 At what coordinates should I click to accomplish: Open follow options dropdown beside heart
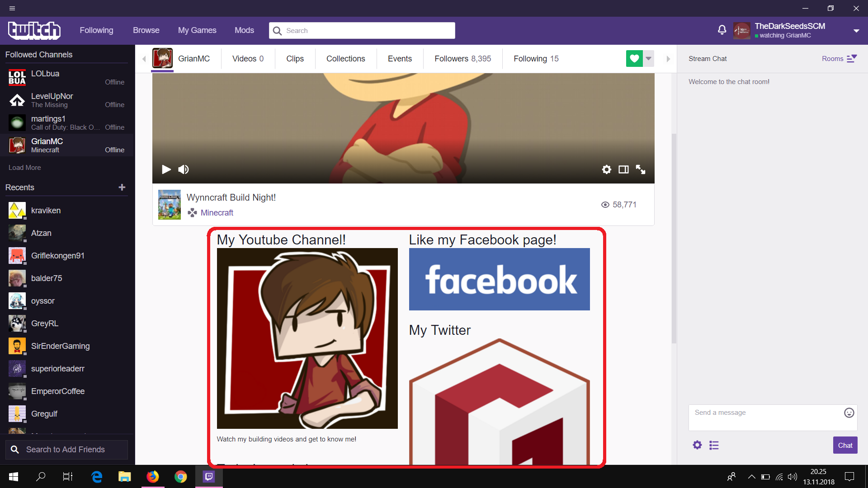(649, 58)
